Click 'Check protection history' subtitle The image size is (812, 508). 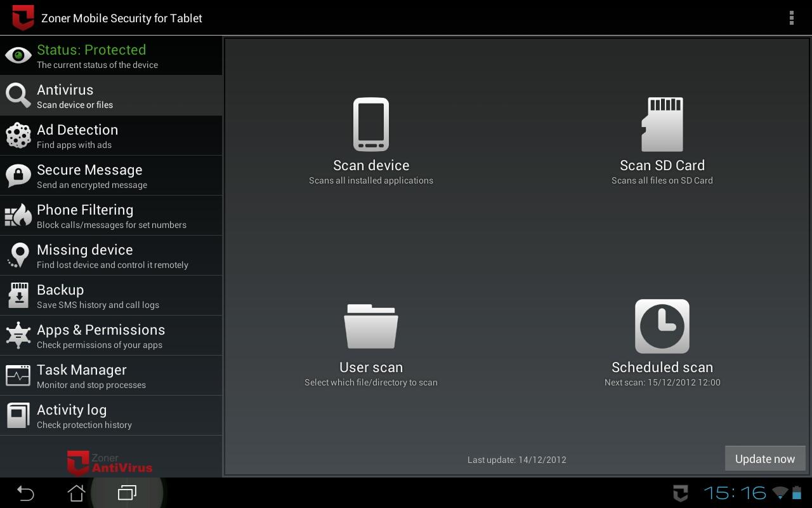[84, 425]
